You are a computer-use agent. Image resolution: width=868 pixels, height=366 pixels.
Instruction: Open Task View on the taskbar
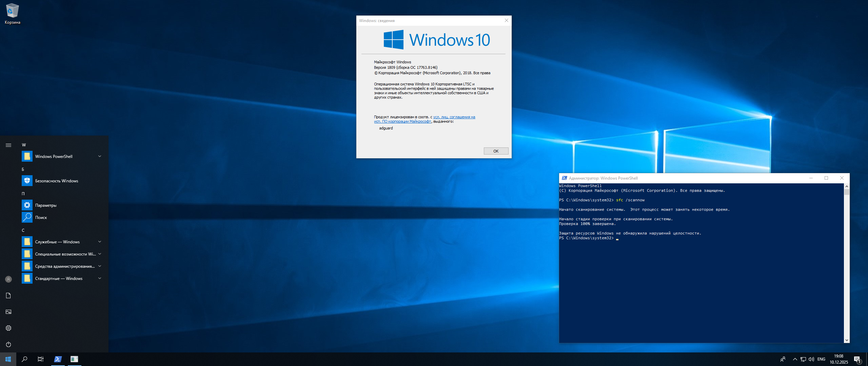(x=41, y=359)
